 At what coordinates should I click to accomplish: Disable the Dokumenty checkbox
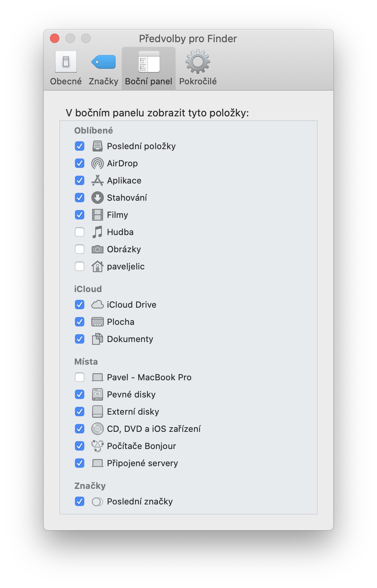80,339
